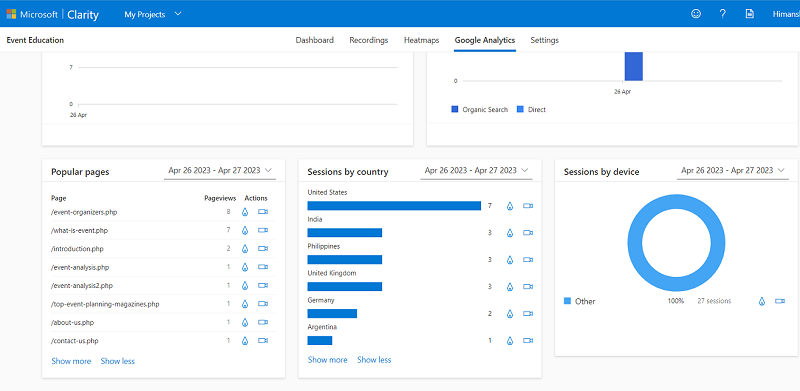View recordings for United Kingdom sessions
Image resolution: width=800 pixels, height=391 pixels.
(528, 286)
